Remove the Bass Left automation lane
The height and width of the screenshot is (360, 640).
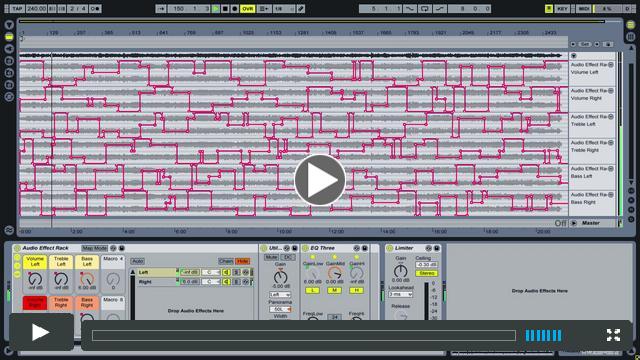point(611,169)
